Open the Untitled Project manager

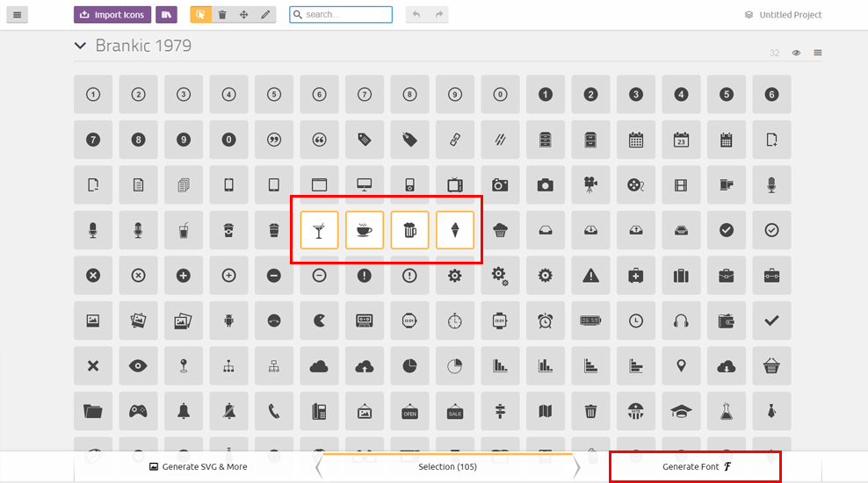click(782, 15)
